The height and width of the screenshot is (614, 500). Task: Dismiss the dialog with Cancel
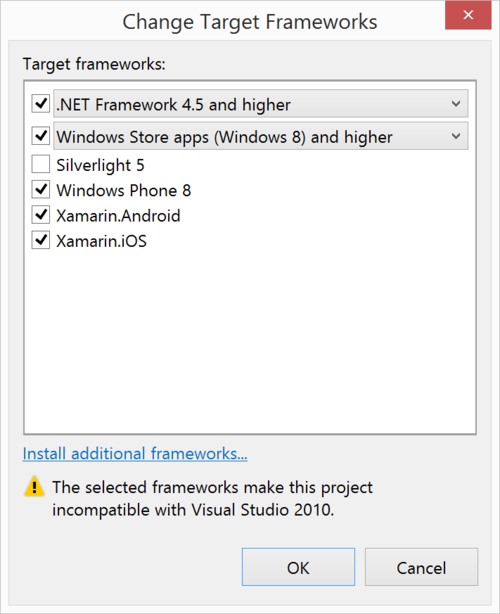(x=421, y=567)
